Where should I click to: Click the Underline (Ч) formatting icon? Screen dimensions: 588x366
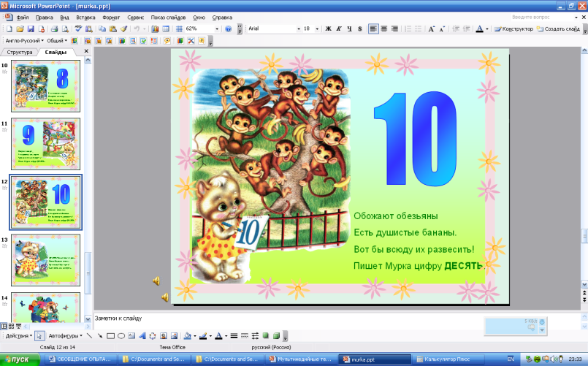point(349,28)
